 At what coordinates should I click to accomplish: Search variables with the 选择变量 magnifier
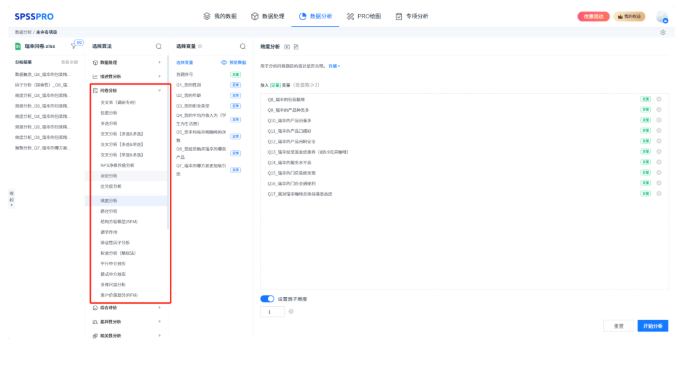[243, 46]
